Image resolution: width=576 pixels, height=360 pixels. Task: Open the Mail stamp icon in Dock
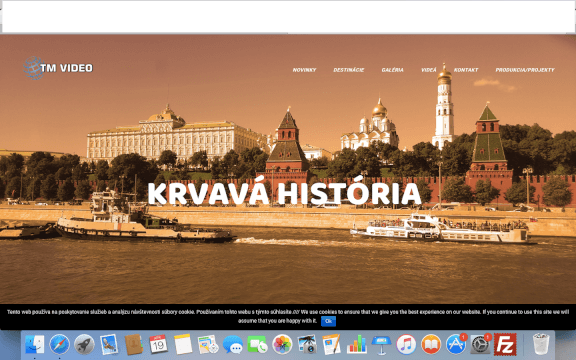point(109,345)
